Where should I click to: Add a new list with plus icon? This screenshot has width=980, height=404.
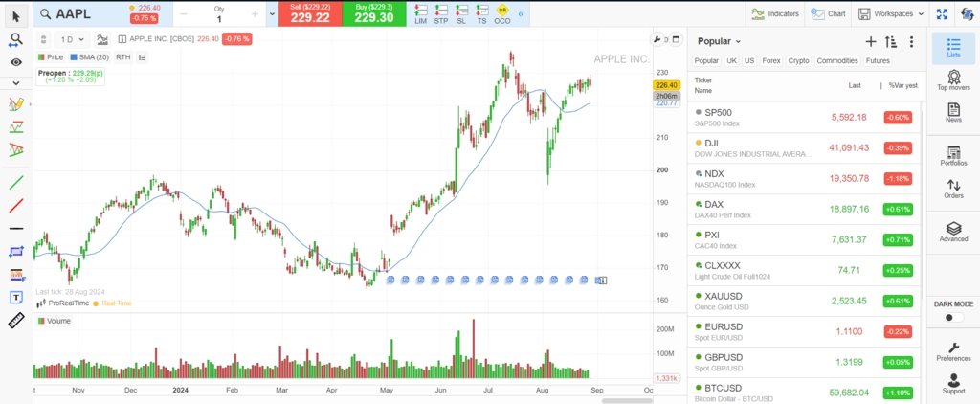click(871, 42)
